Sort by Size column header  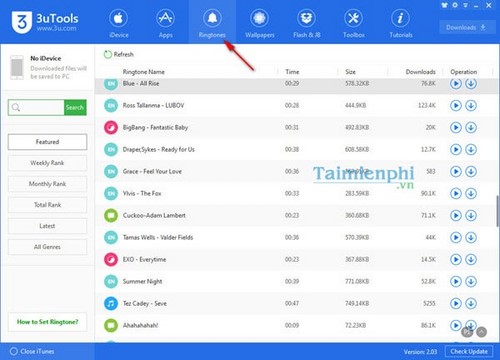(x=350, y=72)
